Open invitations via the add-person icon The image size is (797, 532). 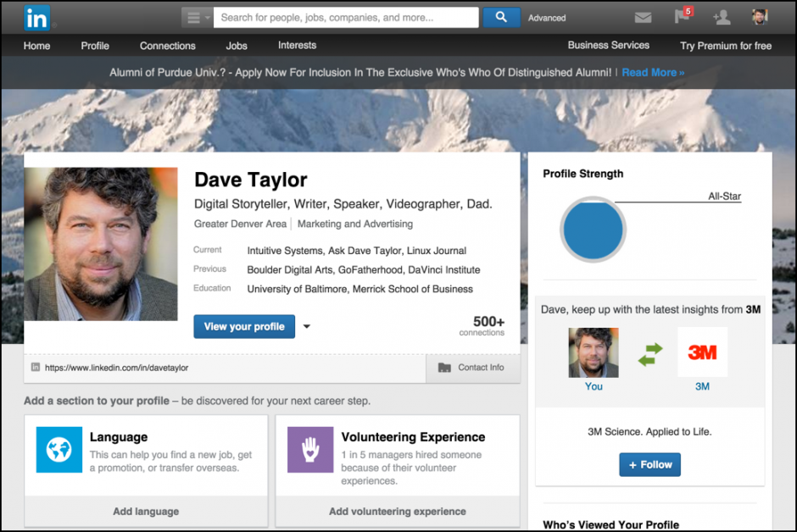[722, 17]
